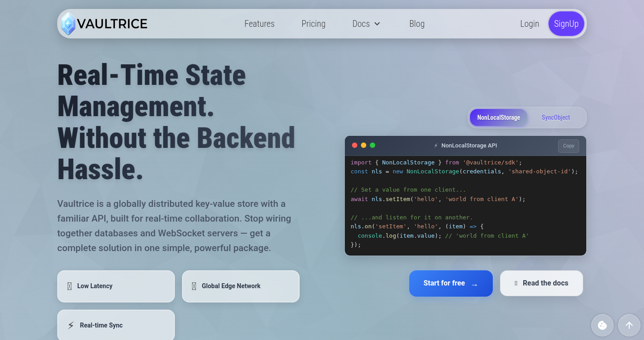
Task: Click the Global Edge Network card
Action: coord(241,286)
